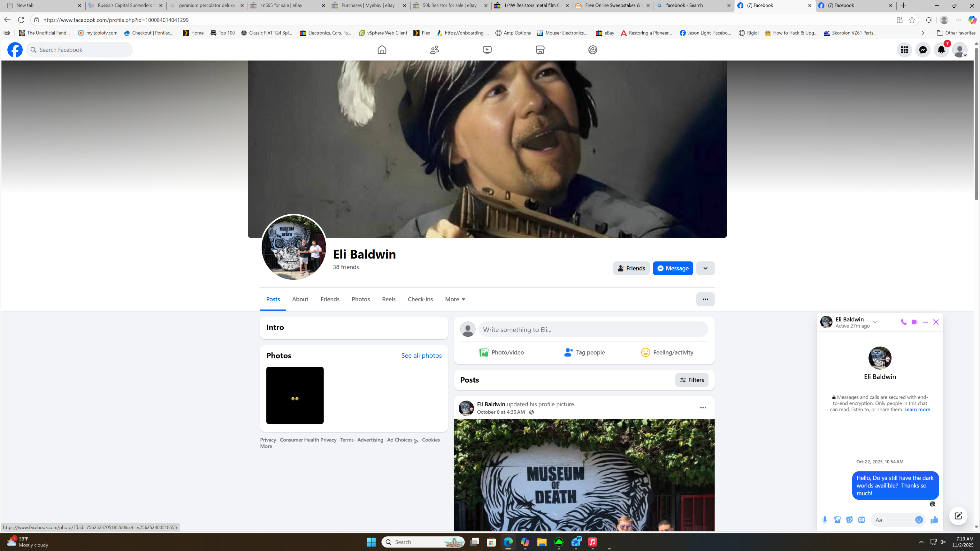Viewport: 980px width, 551px height.
Task: Expand the More tab dropdown on the profile
Action: (455, 299)
